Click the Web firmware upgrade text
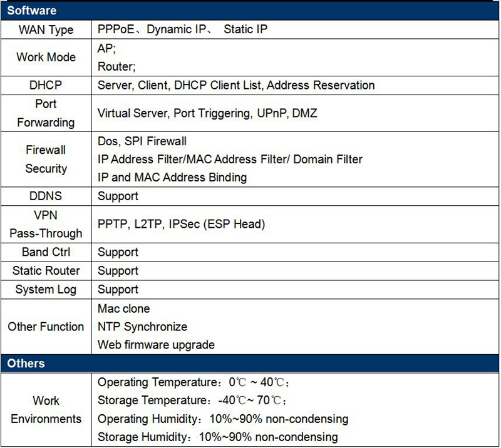 tap(156, 345)
